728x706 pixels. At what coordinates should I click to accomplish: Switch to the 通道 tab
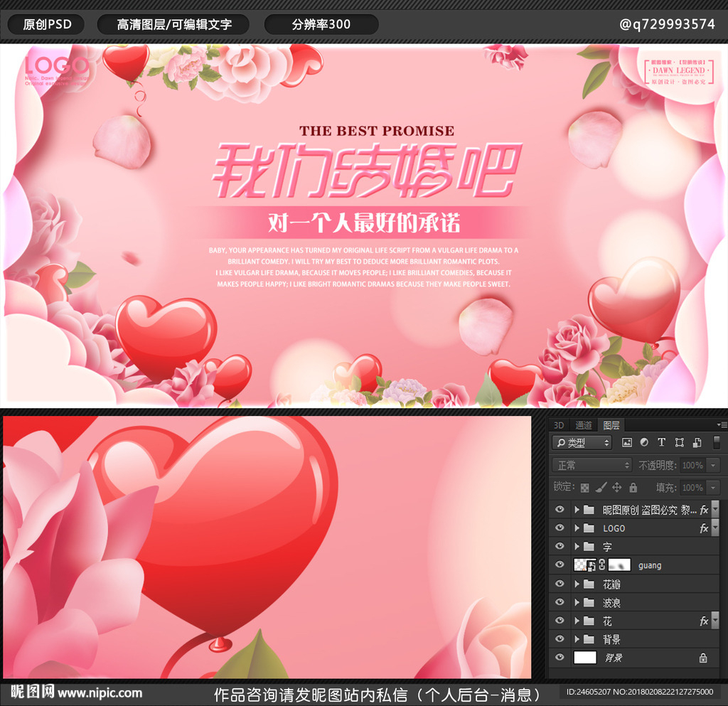(583, 426)
